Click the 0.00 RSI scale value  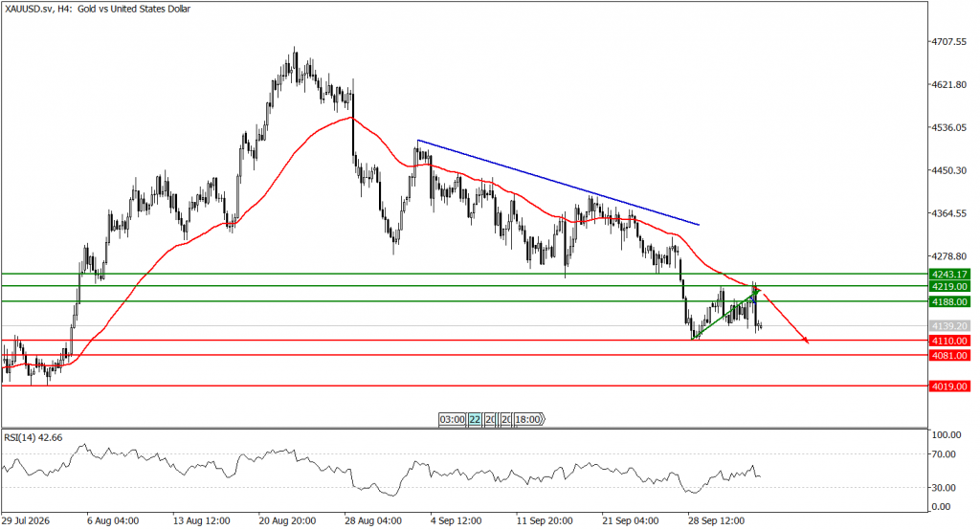942,507
